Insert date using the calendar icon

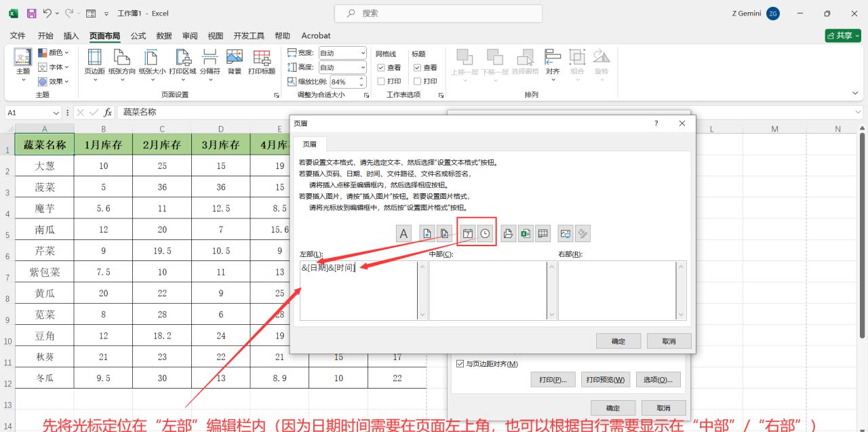468,233
